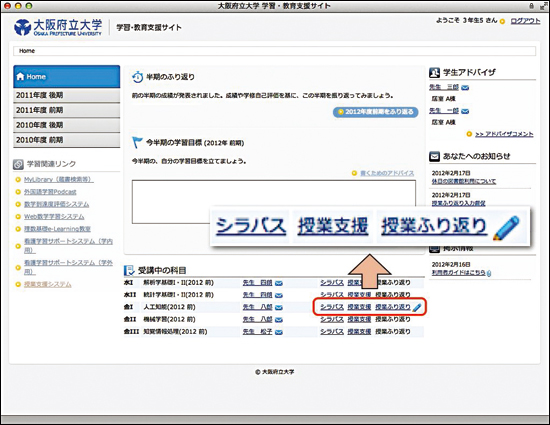Open the 2010年度 前期 menu item
Screen dimensions: 550x425
pyautogui.click(x=67, y=140)
